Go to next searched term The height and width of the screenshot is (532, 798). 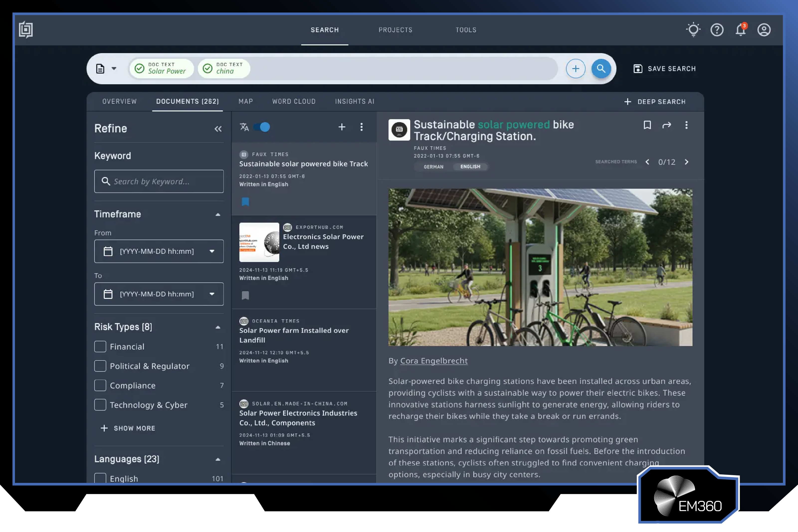click(x=687, y=162)
